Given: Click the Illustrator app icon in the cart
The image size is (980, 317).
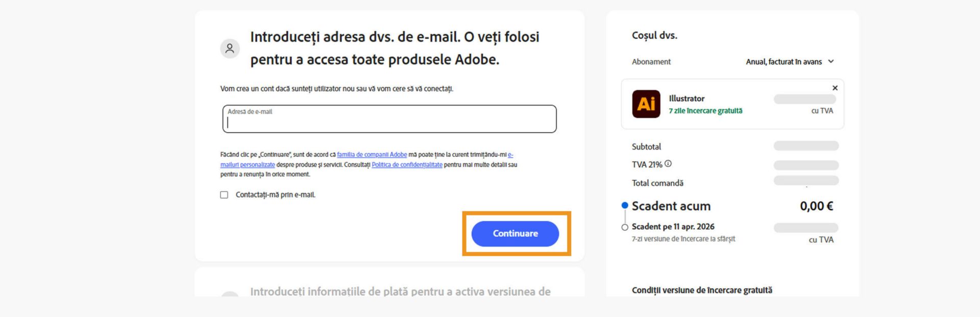Looking at the screenshot, I should (647, 104).
